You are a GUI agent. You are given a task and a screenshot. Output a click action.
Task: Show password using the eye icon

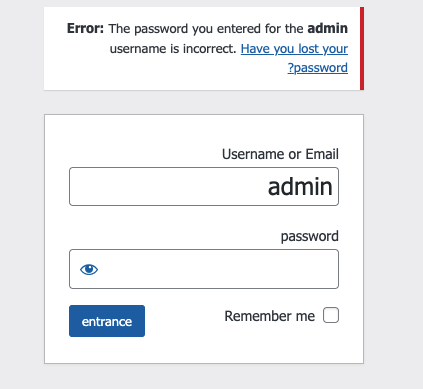(89, 269)
